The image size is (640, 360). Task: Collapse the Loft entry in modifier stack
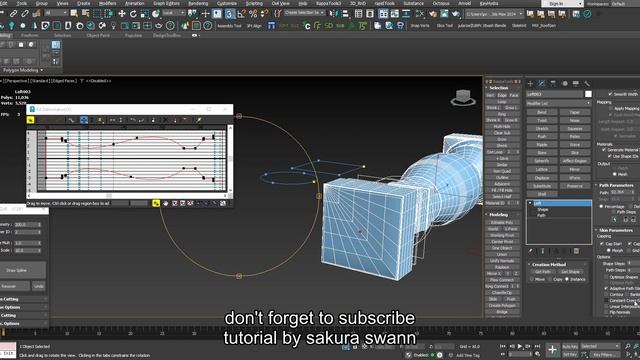point(530,203)
